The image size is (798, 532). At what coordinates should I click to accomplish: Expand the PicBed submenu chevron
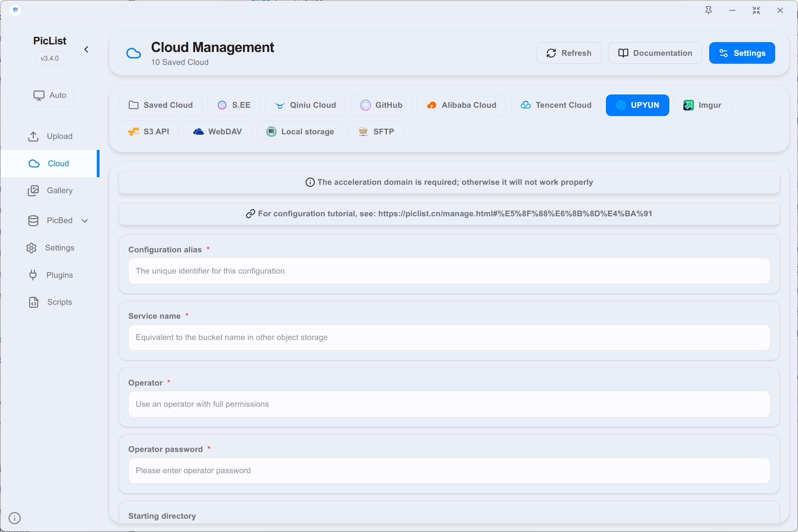(85, 220)
